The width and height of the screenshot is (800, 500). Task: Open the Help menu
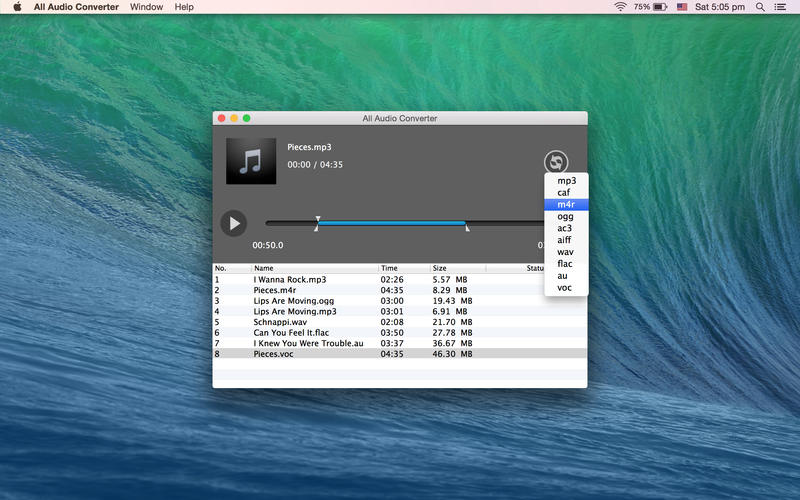[184, 7]
